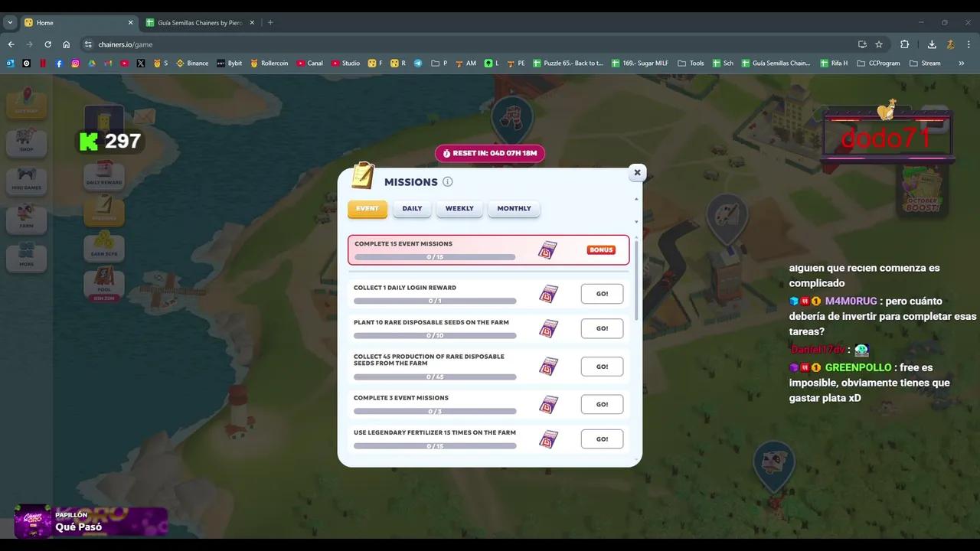Open the Mini Games sidebar button
The image size is (980, 551).
tap(27, 181)
